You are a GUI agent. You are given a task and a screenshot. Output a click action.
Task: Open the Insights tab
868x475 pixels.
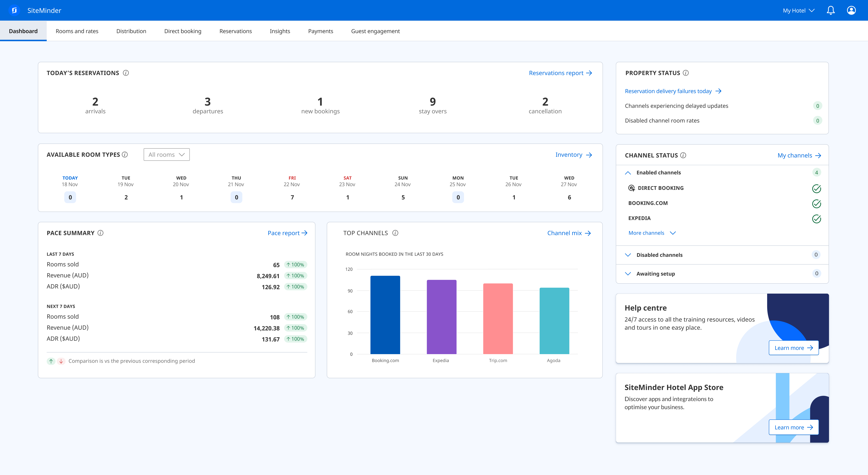[280, 31]
